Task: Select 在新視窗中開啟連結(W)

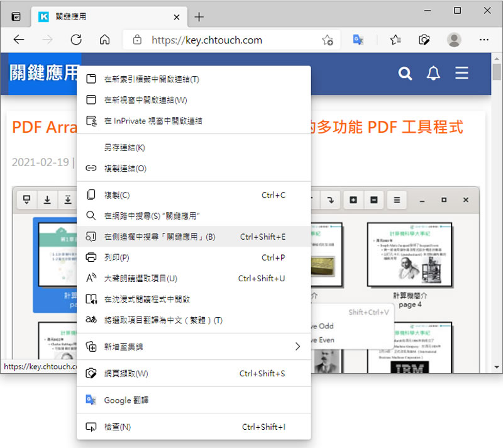Action: (194, 100)
